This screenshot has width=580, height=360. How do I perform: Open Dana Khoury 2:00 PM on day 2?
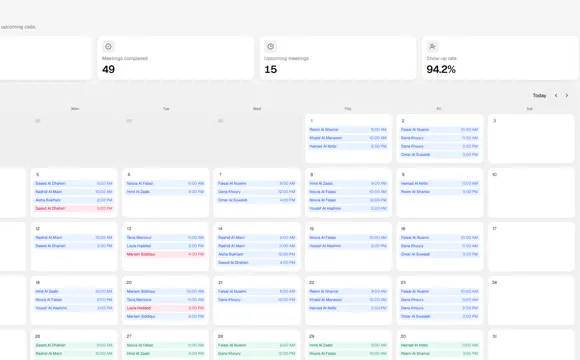pos(439,146)
